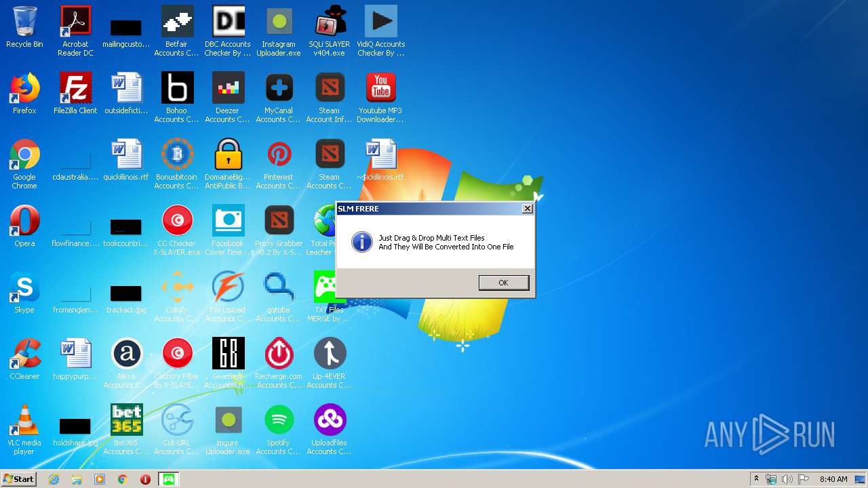The width and height of the screenshot is (868, 488).
Task: Select Alexa Accounts Checker icon
Action: 126,364
